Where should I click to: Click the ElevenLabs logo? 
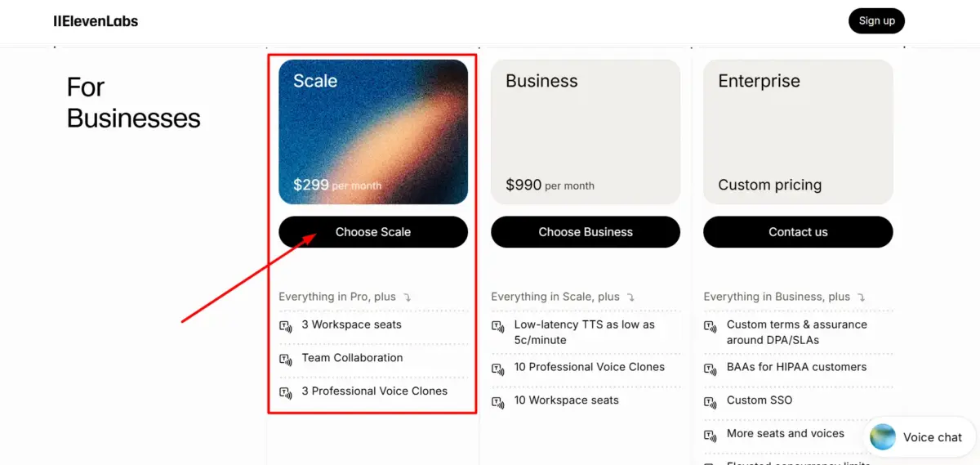[x=96, y=21]
